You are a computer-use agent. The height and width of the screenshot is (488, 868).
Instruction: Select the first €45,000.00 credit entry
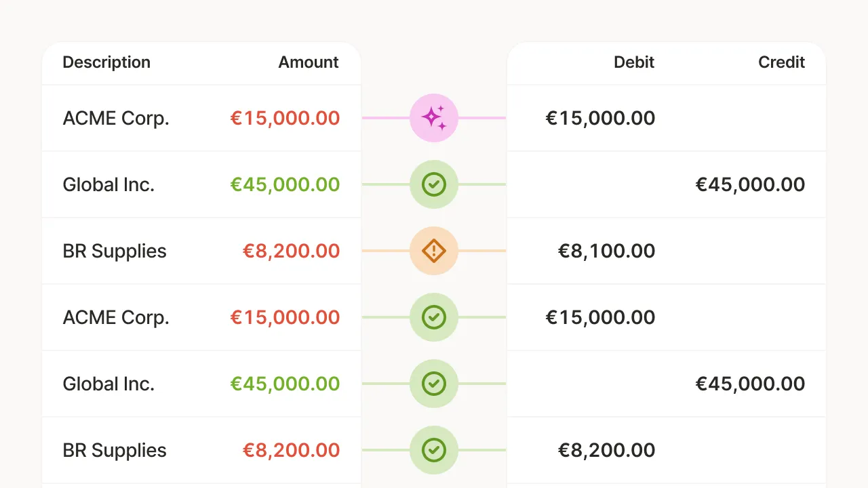750,184
